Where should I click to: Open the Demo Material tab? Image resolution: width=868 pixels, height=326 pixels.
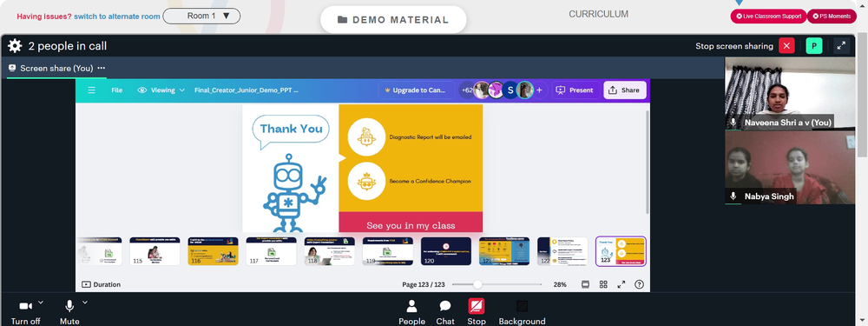click(393, 20)
